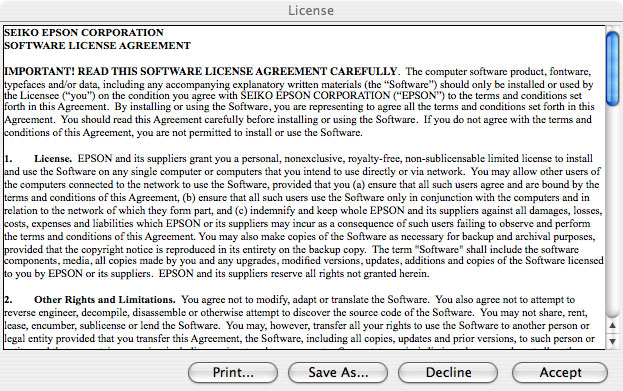This screenshot has height=391, width=623.
Task: Print the license agreement
Action: click(x=233, y=373)
